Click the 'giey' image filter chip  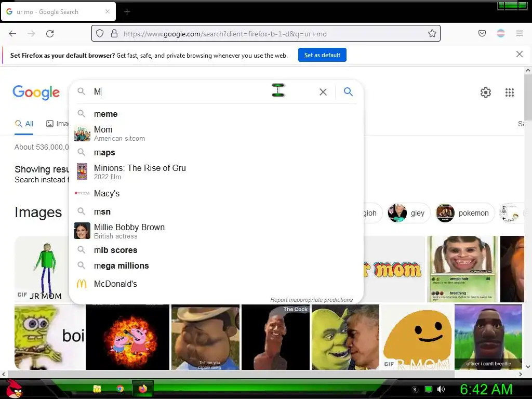coord(408,213)
